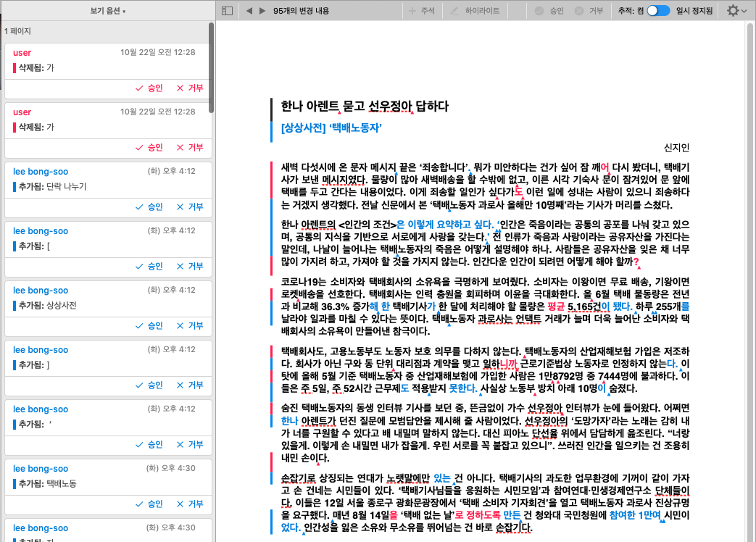Accept the 상상사전 addition
Image resolution: width=756 pixels, height=542 pixels.
click(149, 325)
